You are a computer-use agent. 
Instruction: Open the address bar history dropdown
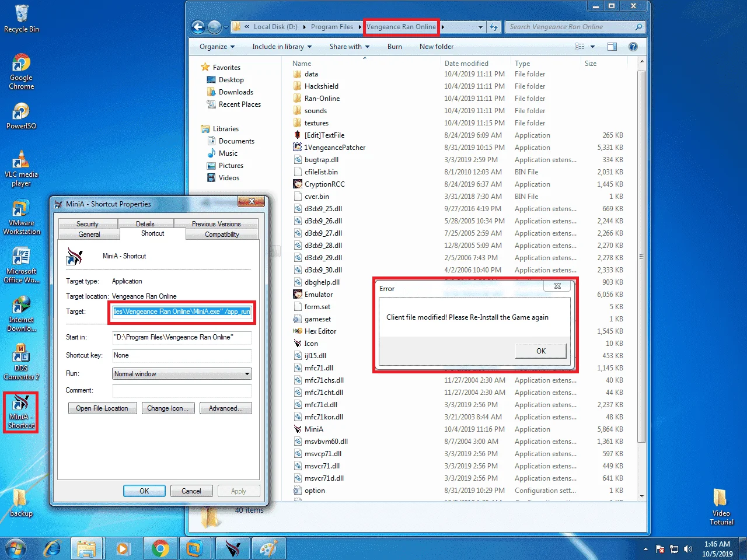click(x=480, y=27)
